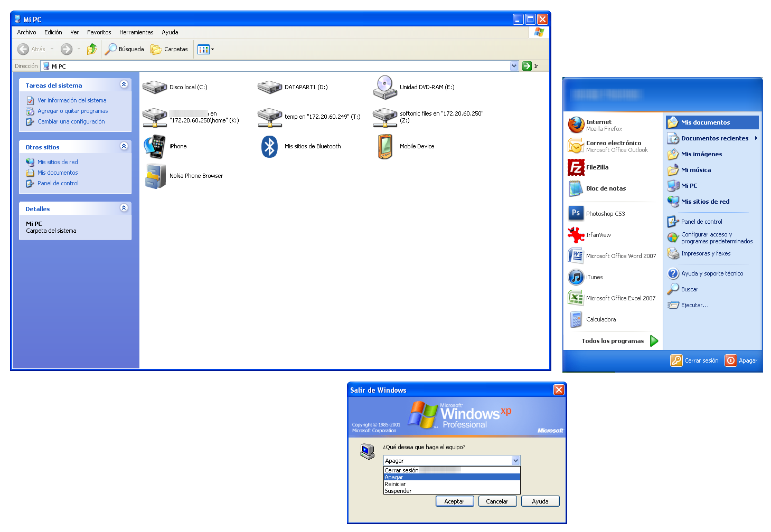Click Ejecutar... in Start menu

click(x=712, y=305)
